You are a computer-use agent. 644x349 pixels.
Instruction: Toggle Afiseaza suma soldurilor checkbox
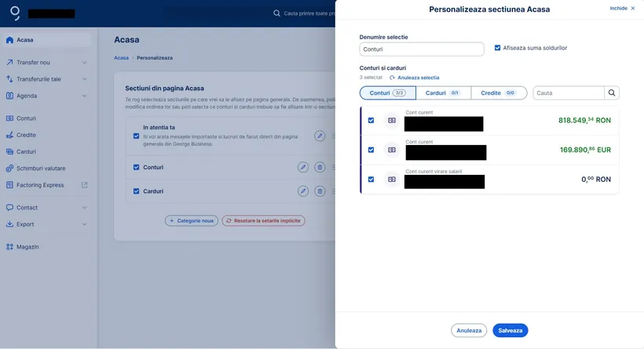497,48
